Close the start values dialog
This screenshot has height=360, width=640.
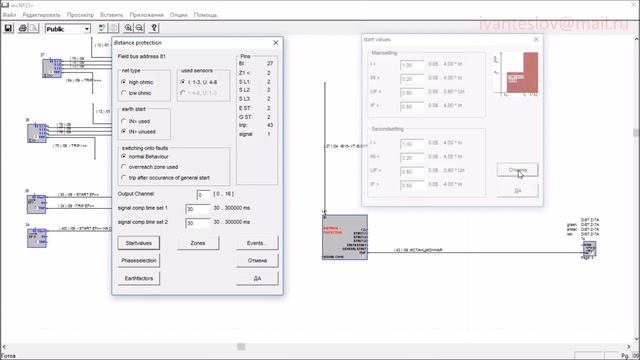click(x=536, y=39)
